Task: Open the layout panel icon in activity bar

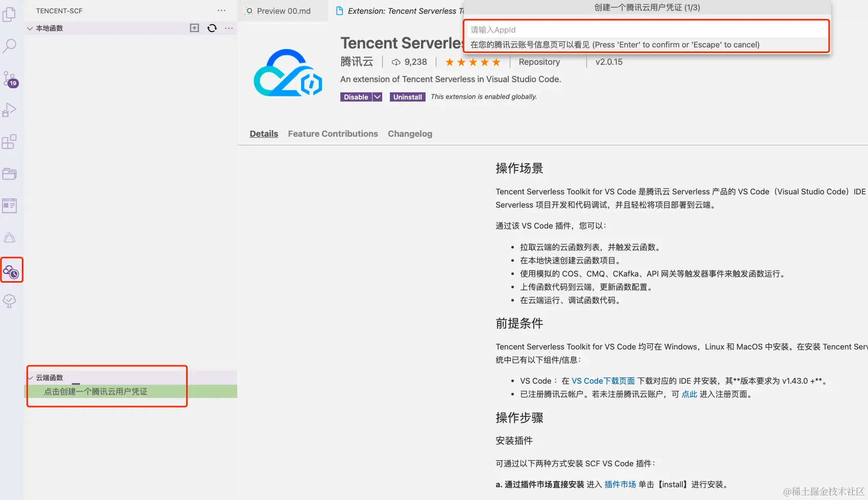Action: pyautogui.click(x=9, y=206)
